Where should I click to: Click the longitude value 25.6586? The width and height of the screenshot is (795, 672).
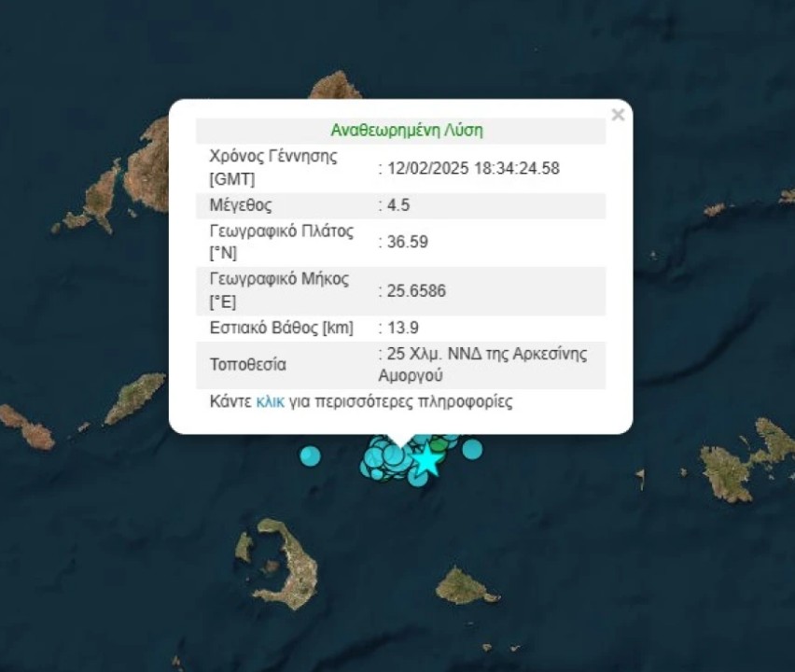click(416, 291)
